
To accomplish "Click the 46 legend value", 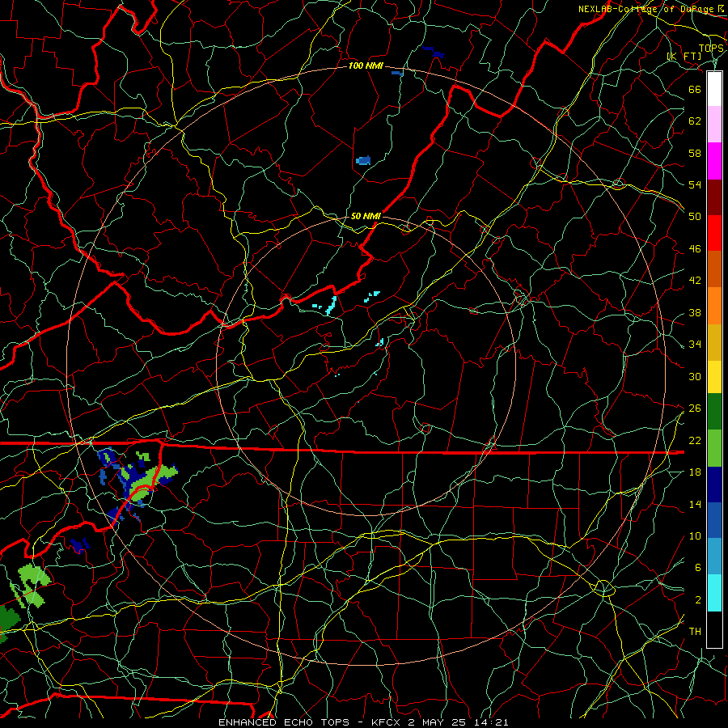I will [695, 249].
